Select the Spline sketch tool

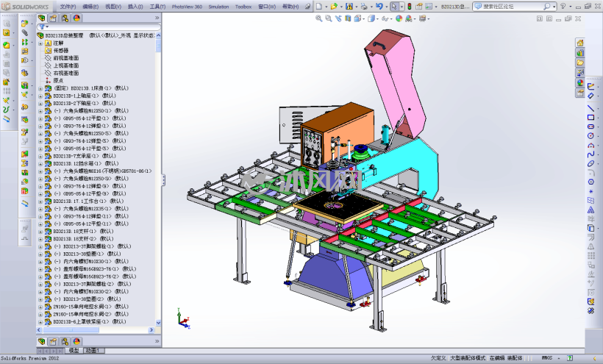point(590,154)
